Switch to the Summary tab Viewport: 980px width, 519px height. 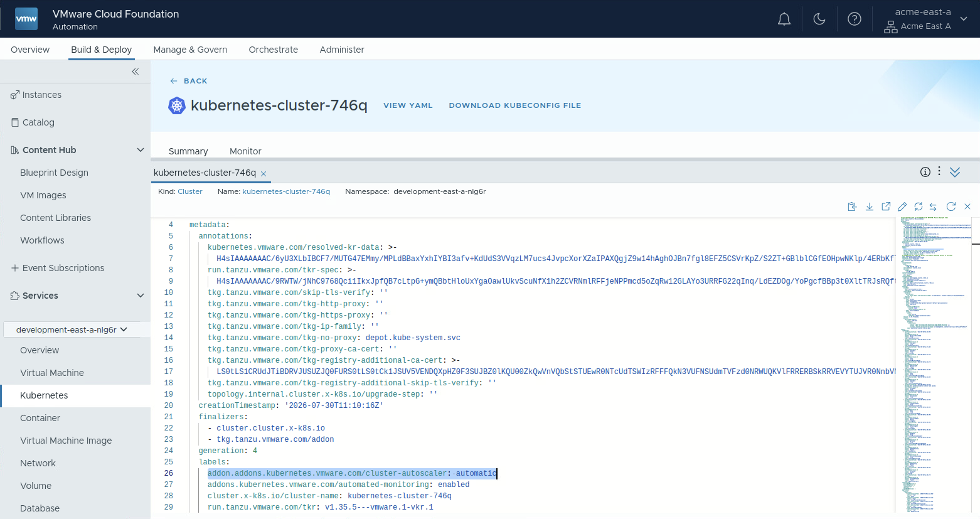pyautogui.click(x=188, y=151)
